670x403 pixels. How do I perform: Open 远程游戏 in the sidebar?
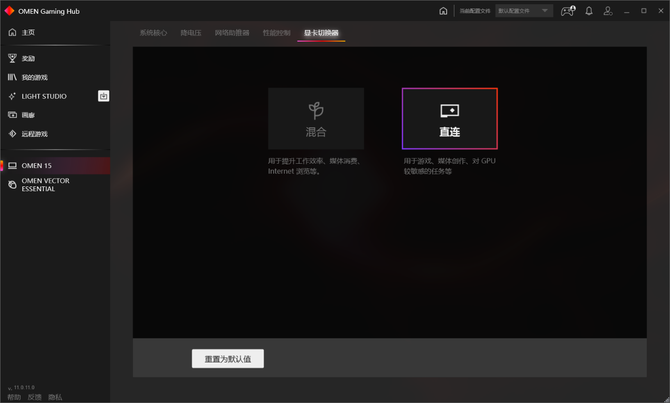pos(55,134)
